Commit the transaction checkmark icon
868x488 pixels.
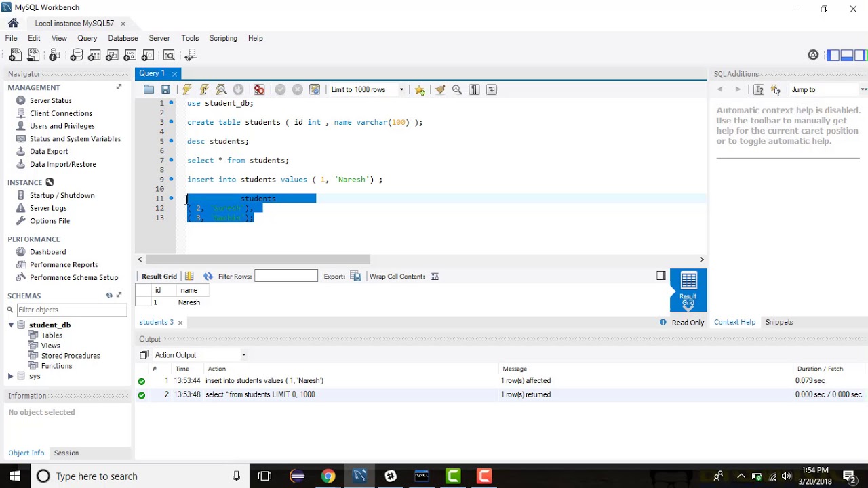click(x=280, y=89)
